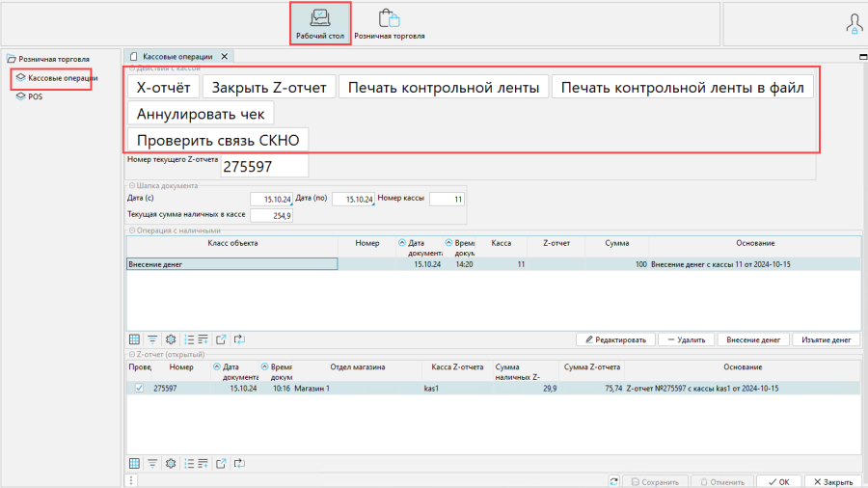The width and height of the screenshot is (868, 488).
Task: Open the Розничная торговля shopping bag icon
Action: 389,23
